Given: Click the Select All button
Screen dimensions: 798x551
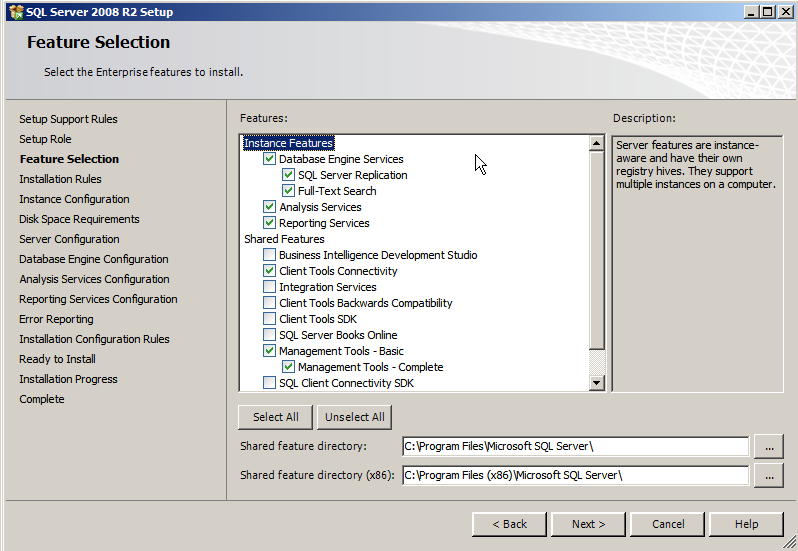Looking at the screenshot, I should click(x=275, y=417).
